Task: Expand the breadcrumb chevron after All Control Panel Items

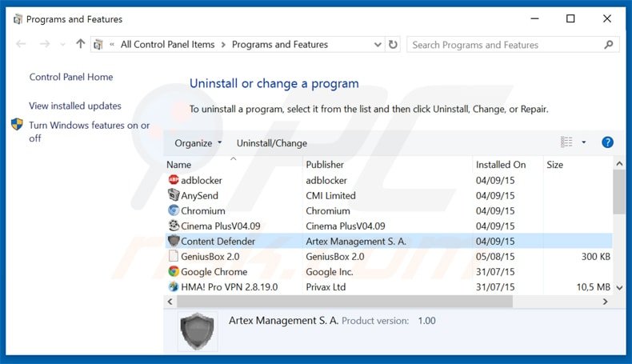Action: (223, 45)
